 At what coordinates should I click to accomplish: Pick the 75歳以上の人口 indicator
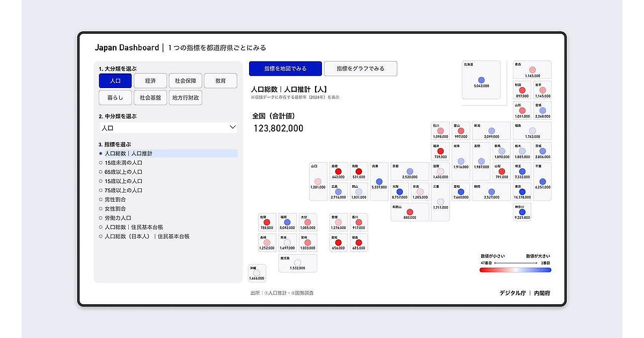pos(100,190)
